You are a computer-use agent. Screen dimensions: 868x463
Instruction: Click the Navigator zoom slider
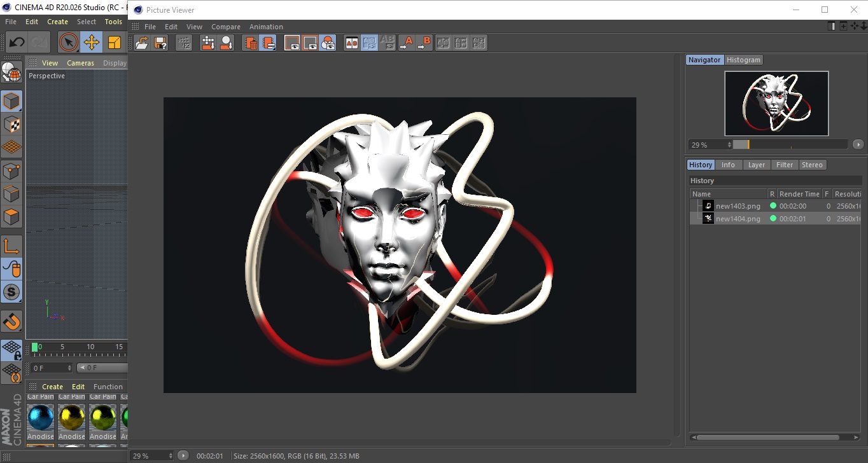(x=790, y=145)
